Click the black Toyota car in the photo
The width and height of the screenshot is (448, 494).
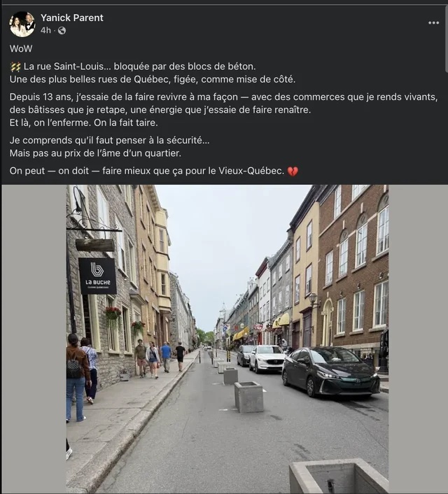point(330,371)
